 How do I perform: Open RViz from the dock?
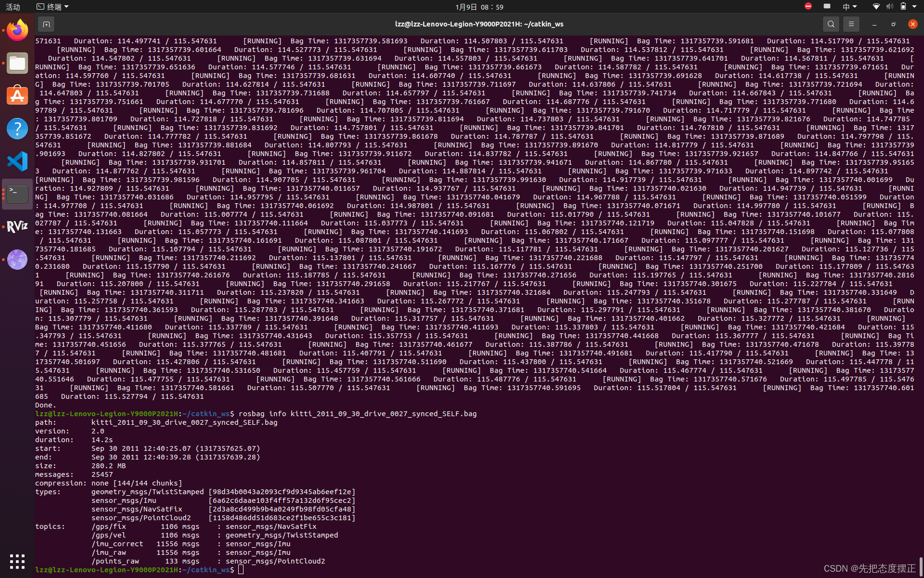pos(17,227)
